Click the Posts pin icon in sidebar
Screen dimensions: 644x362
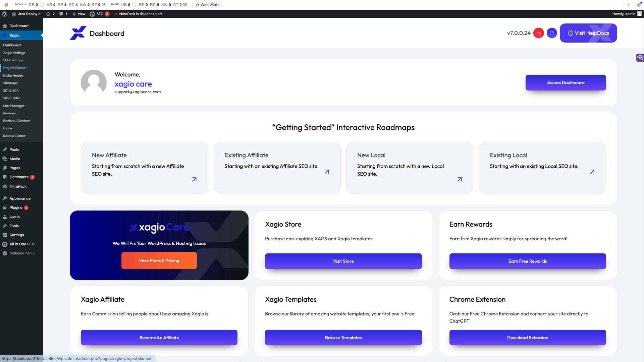[5, 149]
